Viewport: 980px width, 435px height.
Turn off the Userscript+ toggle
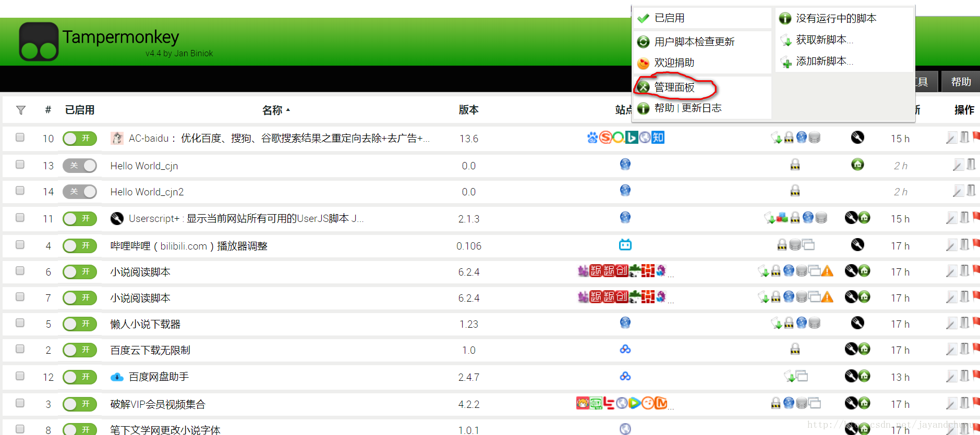pyautogui.click(x=80, y=219)
